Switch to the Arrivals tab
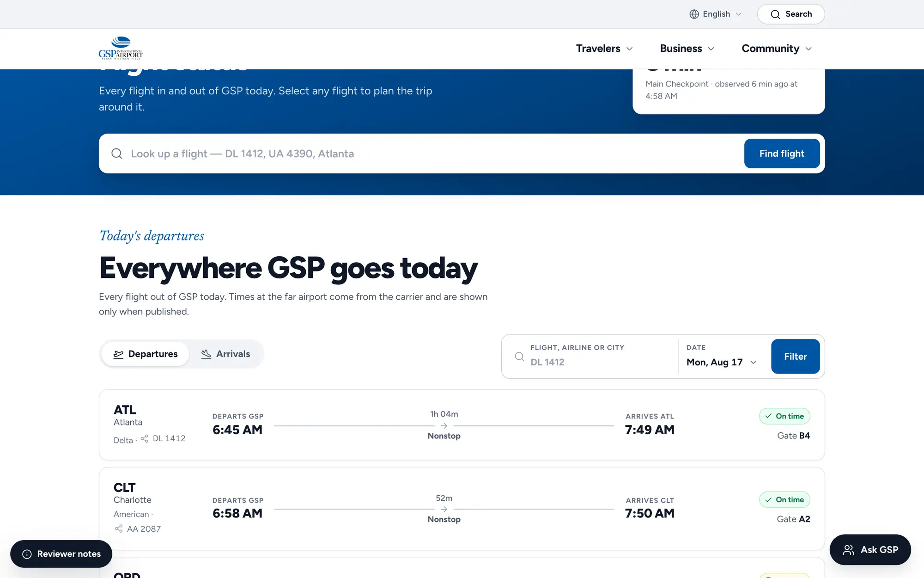 [x=225, y=354]
